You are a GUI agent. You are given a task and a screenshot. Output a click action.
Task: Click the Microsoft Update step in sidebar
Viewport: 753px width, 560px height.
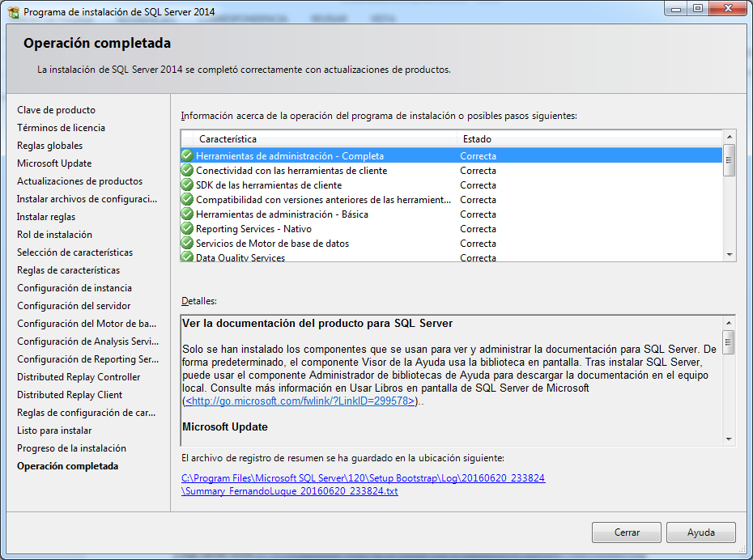[54, 163]
